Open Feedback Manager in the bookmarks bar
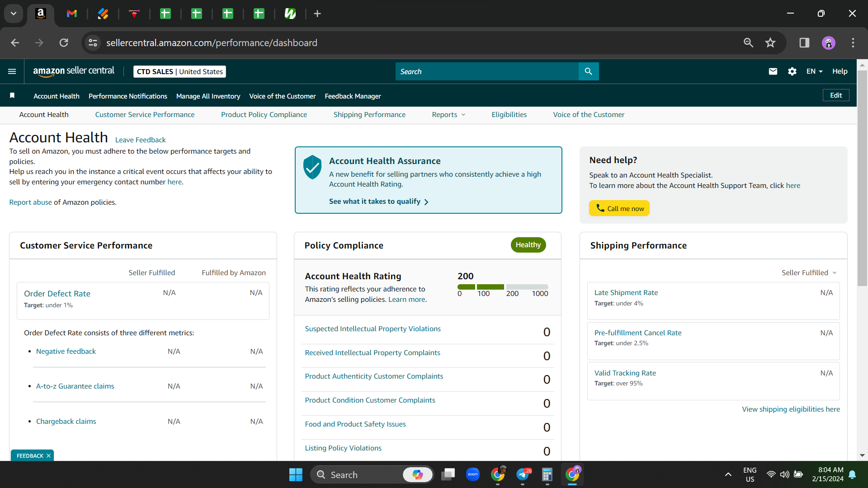Viewport: 868px width, 488px height. click(353, 96)
